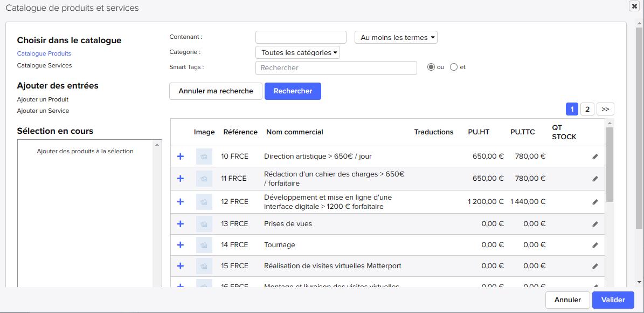Open "Au moins les termes" dropdown
The height and width of the screenshot is (313, 644).
point(396,38)
